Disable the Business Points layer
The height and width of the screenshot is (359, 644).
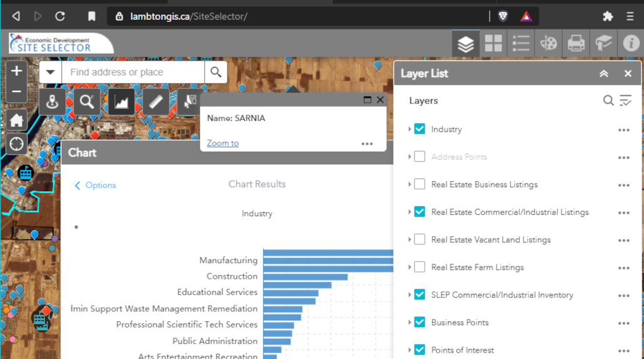(x=420, y=322)
